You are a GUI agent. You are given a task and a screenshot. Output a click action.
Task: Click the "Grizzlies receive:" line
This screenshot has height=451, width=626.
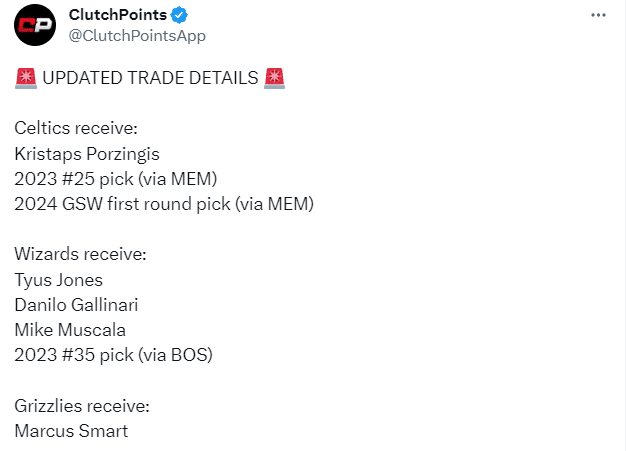82,405
